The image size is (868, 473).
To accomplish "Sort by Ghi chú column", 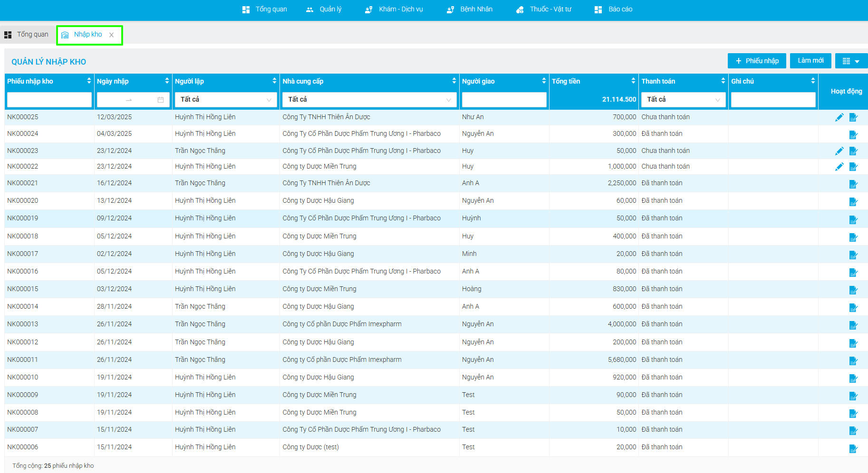I will coord(813,81).
